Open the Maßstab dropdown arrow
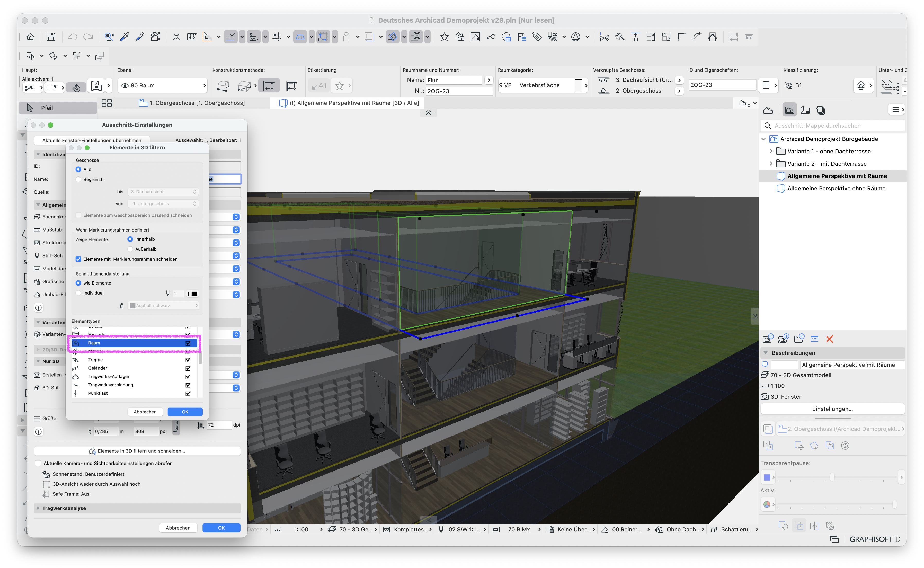Viewport: 924px width, 568px height. point(236,230)
